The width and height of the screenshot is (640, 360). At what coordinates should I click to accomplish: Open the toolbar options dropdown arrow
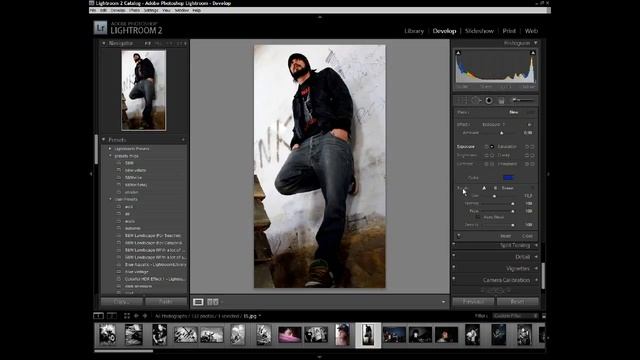point(443,302)
